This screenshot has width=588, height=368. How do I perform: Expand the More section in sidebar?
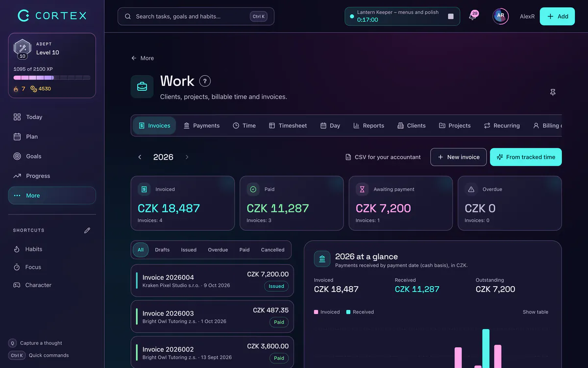click(52, 195)
